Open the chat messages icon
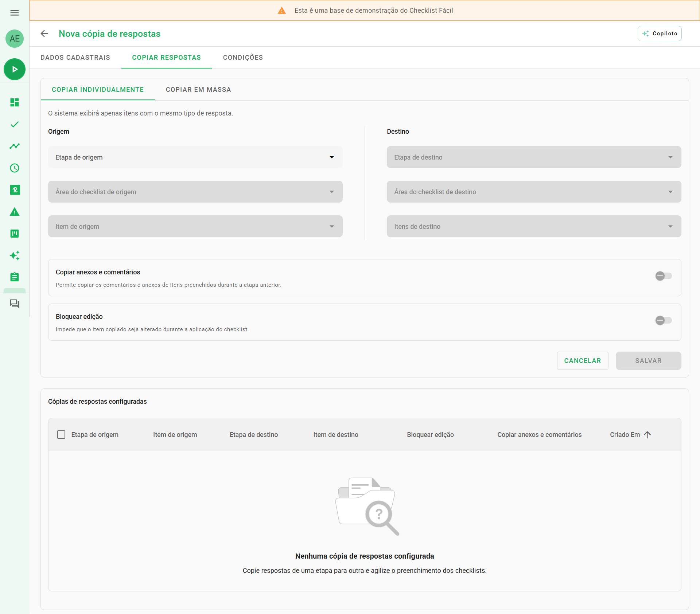 (x=15, y=304)
